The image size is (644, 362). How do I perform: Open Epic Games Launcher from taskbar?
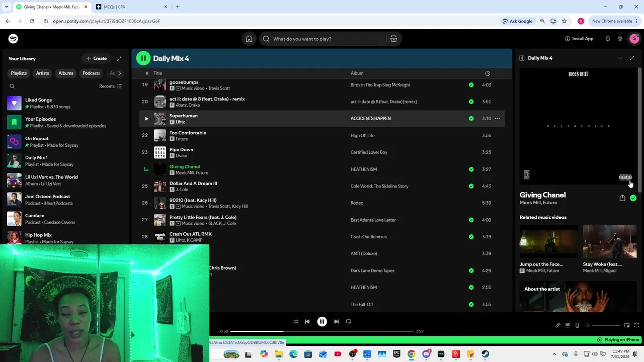pos(396,354)
